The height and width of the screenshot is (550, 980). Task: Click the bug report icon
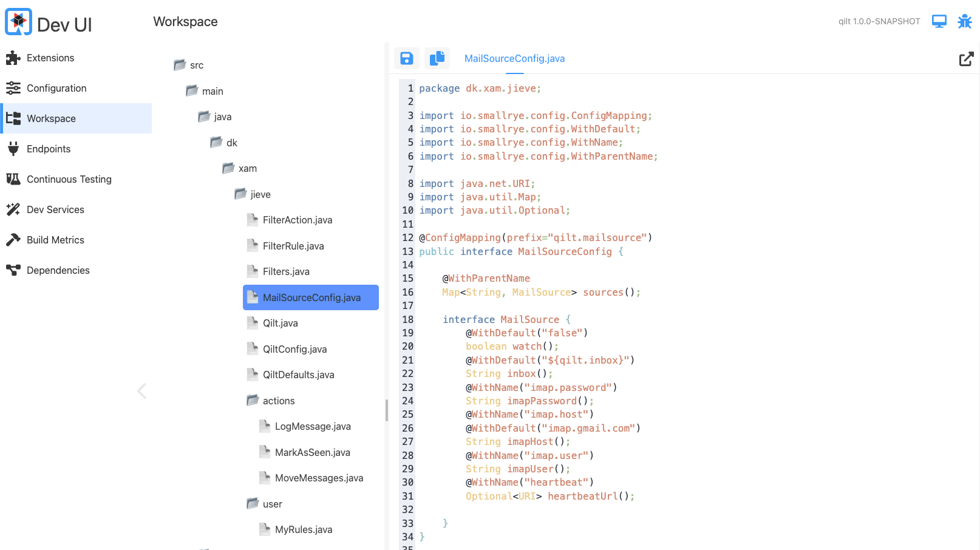tap(964, 22)
